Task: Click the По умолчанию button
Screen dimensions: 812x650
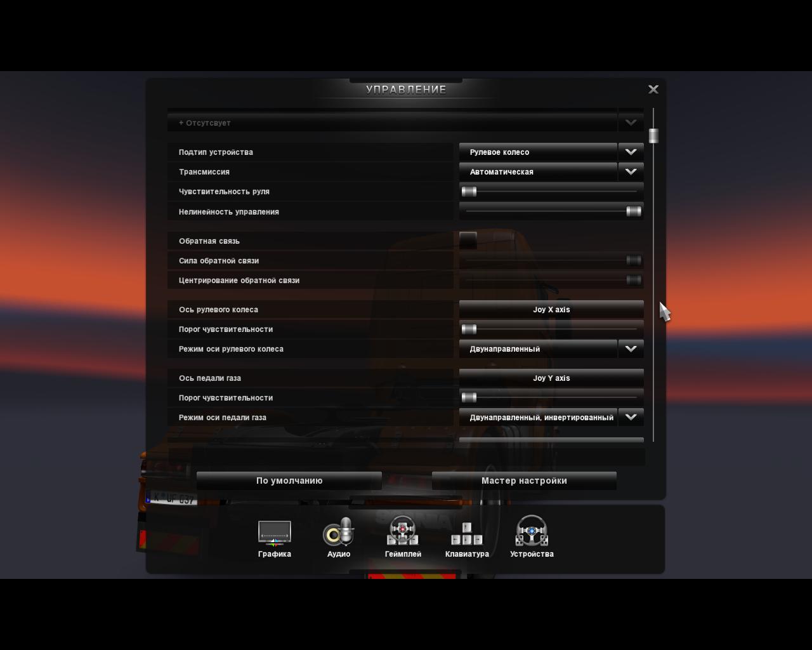Action: (289, 481)
